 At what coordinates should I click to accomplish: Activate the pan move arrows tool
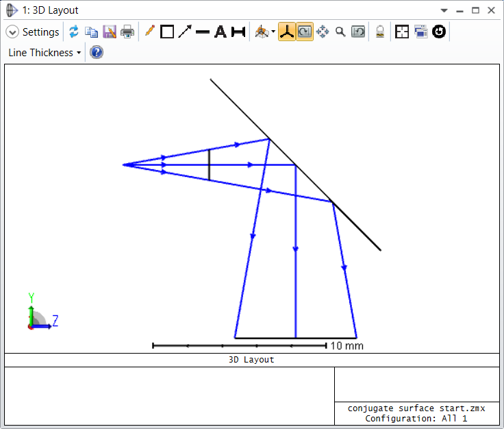tap(323, 32)
